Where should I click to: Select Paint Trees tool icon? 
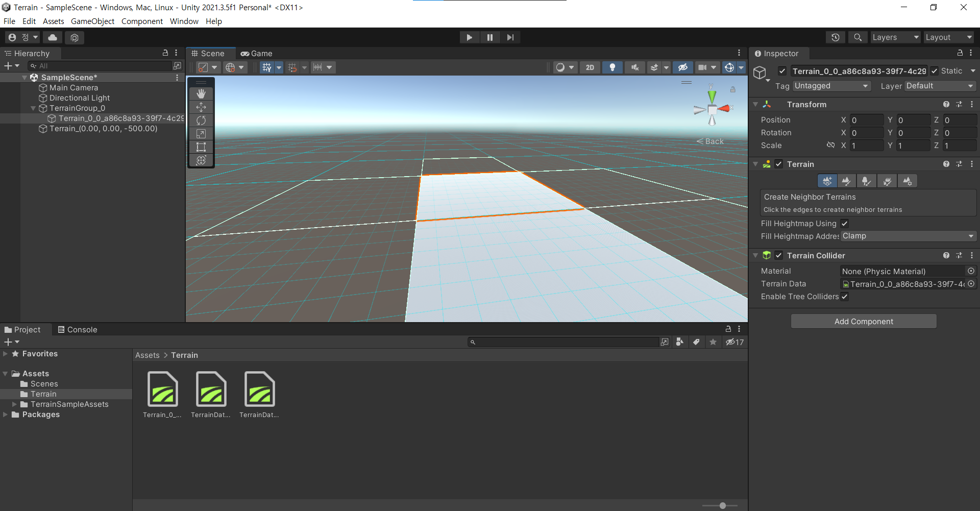click(x=867, y=181)
